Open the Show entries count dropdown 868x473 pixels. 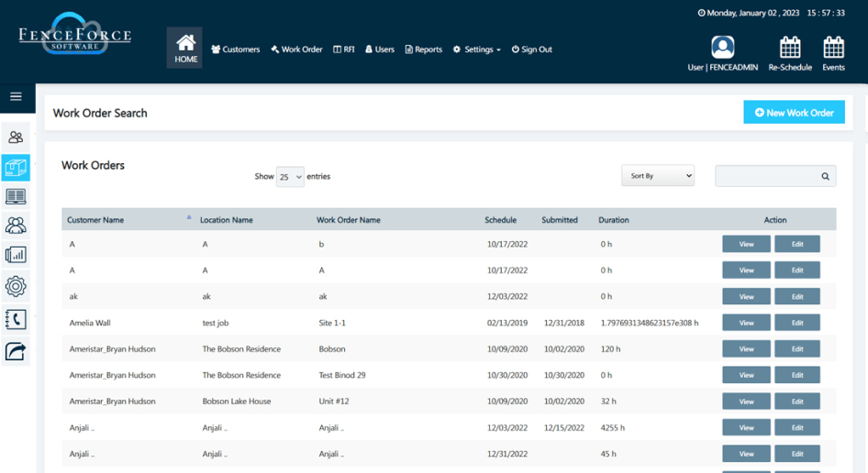click(x=290, y=177)
